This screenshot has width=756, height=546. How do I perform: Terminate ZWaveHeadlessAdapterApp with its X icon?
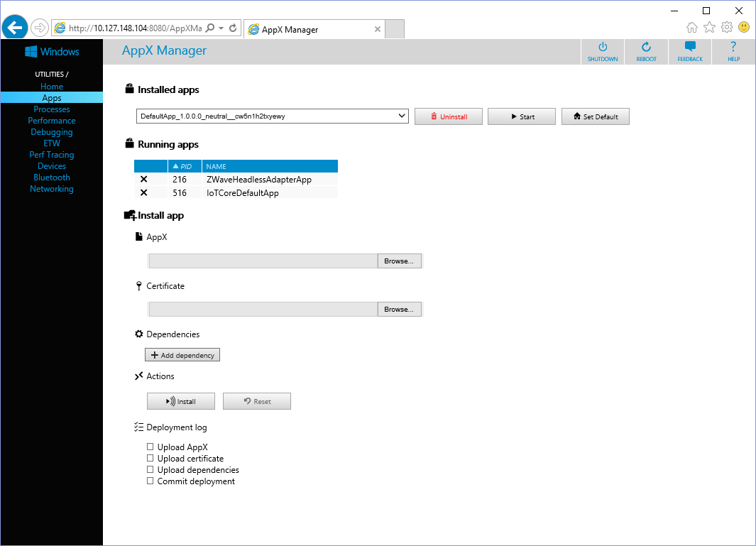point(143,180)
